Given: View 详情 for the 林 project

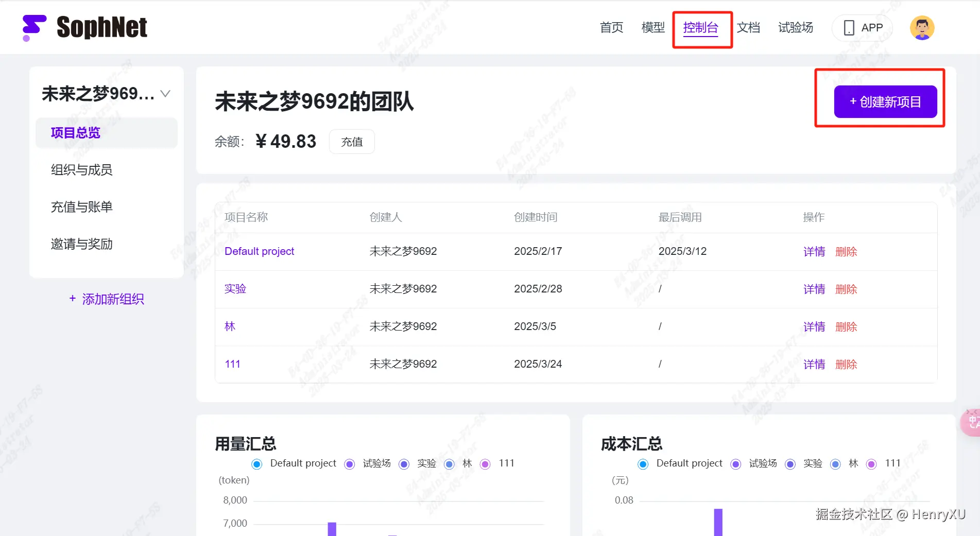Looking at the screenshot, I should [814, 327].
